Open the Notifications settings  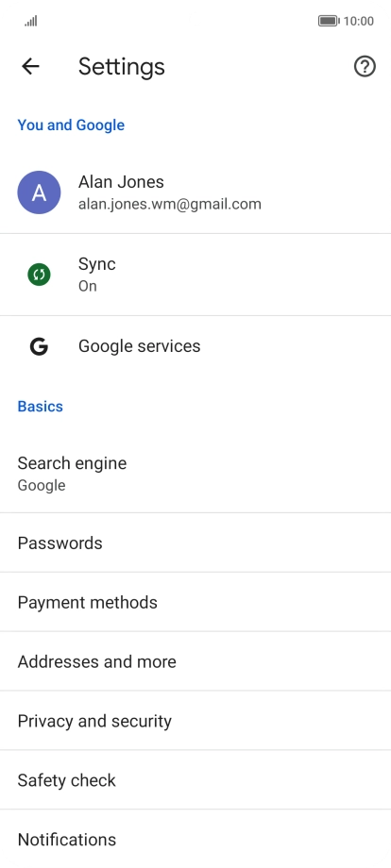tap(195, 839)
